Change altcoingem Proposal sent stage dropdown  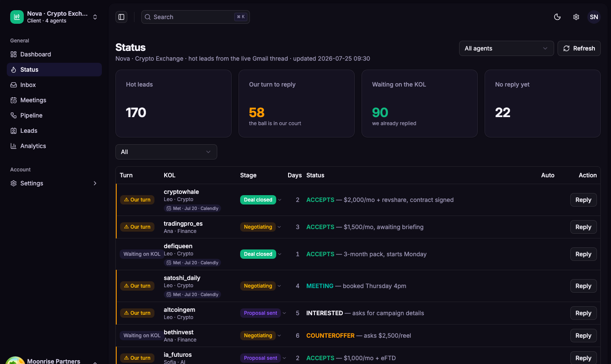pyautogui.click(x=263, y=313)
